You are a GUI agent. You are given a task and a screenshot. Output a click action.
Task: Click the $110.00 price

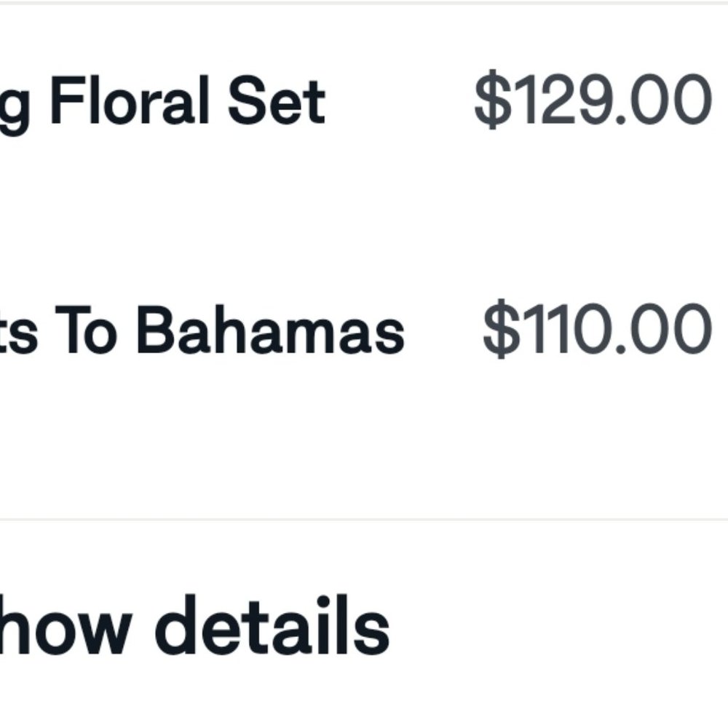pyautogui.click(x=597, y=331)
